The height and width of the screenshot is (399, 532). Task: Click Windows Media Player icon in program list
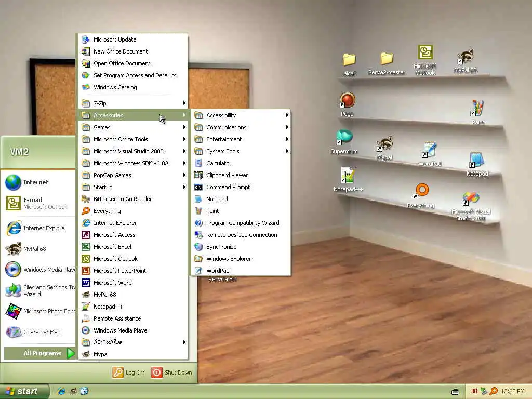(86, 330)
